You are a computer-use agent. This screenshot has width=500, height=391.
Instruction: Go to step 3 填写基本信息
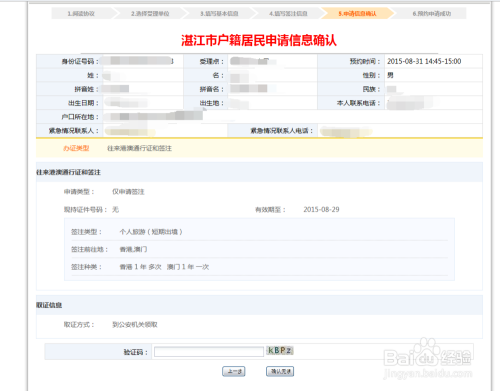coord(219,14)
